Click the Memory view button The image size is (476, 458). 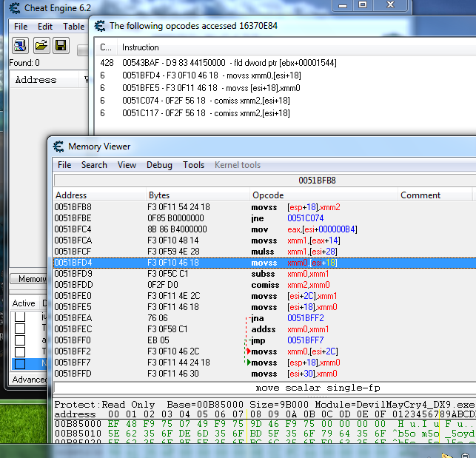tap(28, 279)
